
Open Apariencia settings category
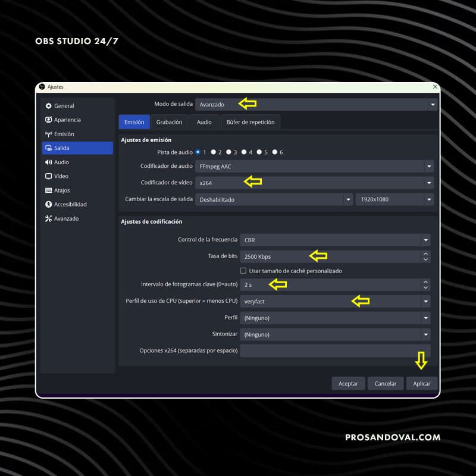pos(77,120)
